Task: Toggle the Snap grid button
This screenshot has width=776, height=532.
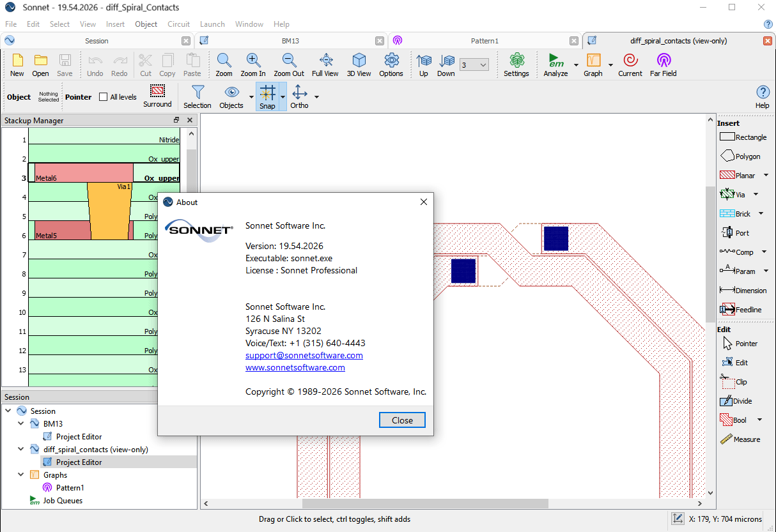Action: pyautogui.click(x=267, y=97)
